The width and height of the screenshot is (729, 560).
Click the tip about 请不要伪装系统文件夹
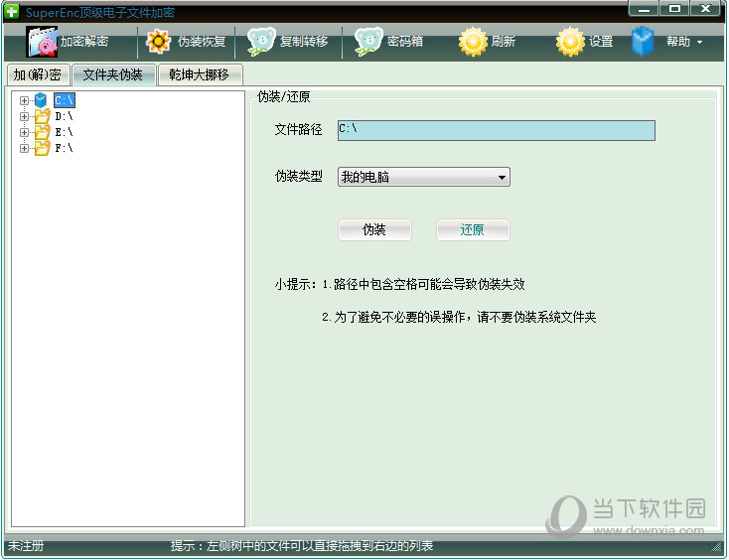(459, 318)
